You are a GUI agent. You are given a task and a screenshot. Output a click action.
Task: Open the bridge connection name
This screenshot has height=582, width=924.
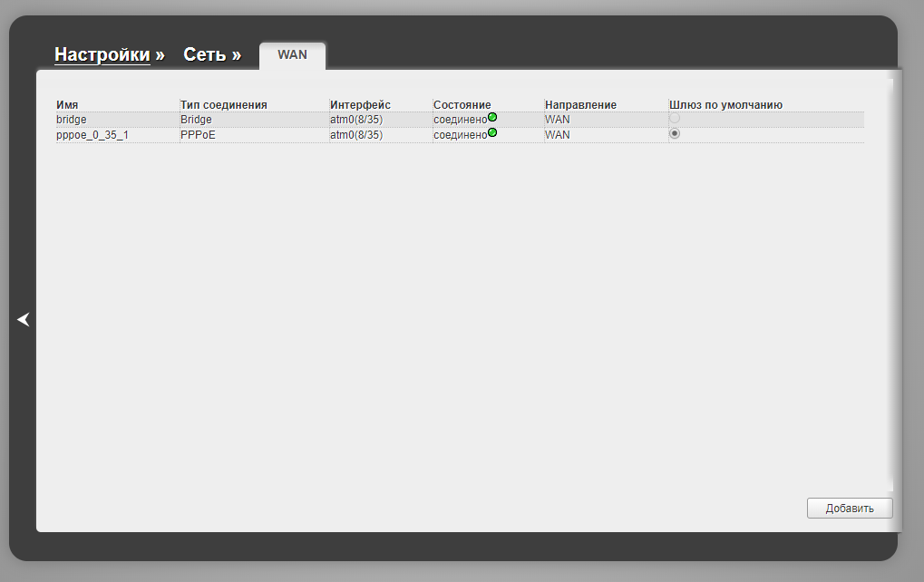72,120
